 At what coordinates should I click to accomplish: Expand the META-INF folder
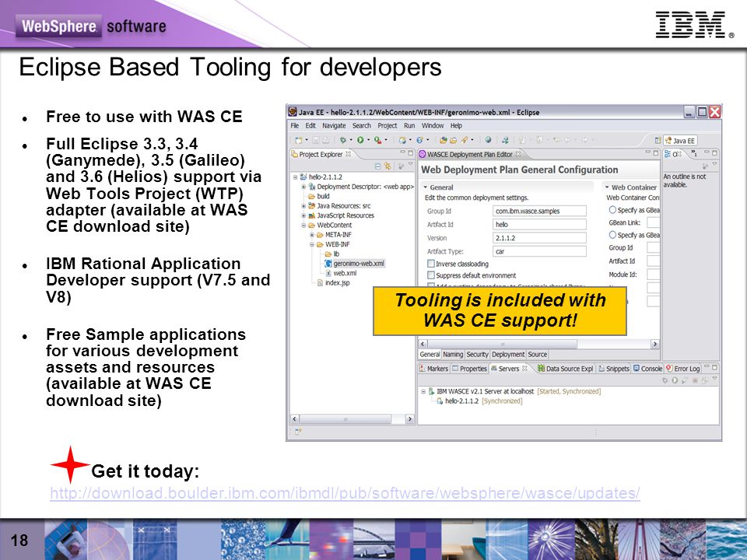312,235
